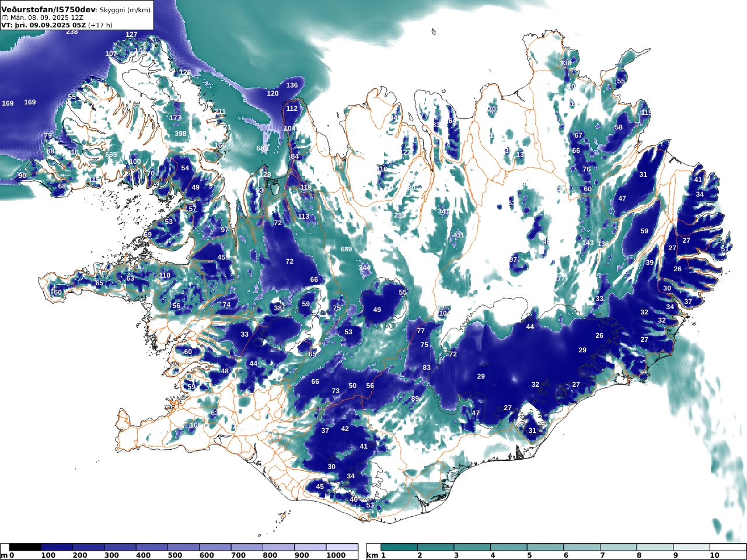Click the 'm' unit label of the legend

coord(4,555)
